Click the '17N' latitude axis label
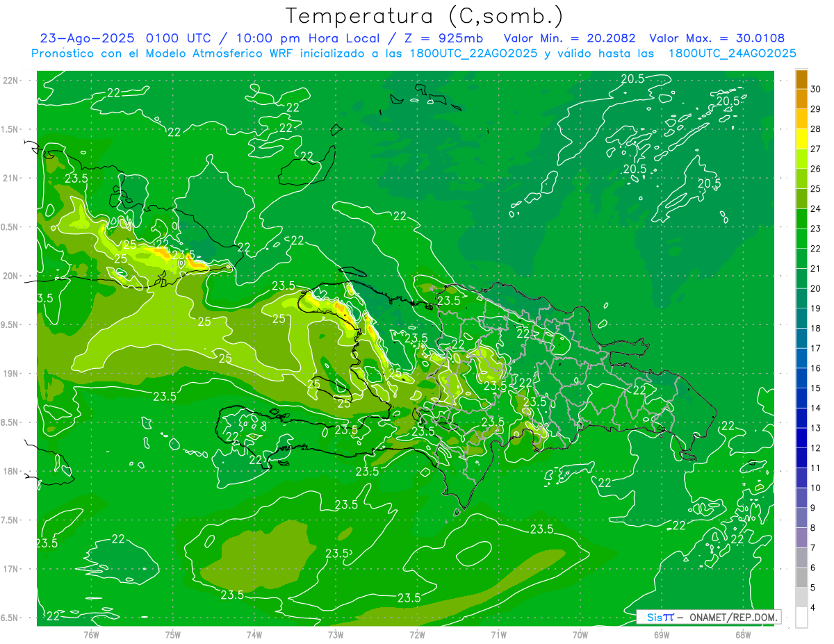This screenshot has width=834, height=644. (x=10, y=570)
